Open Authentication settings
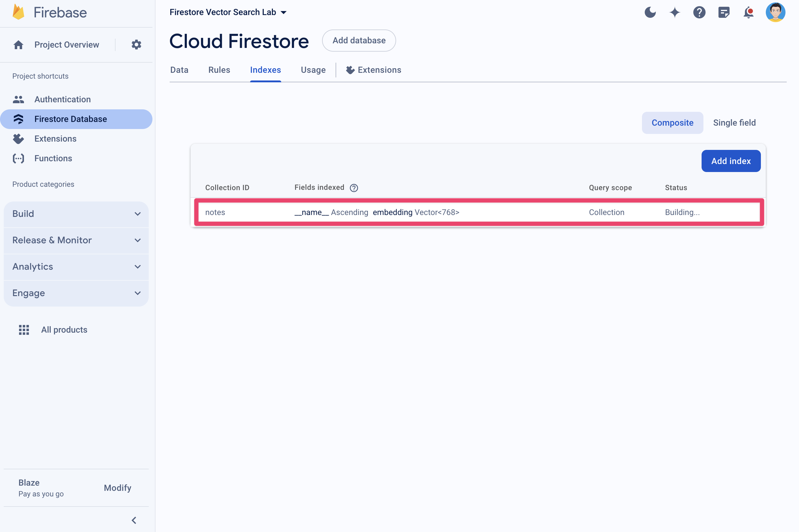This screenshot has width=799, height=532. [x=62, y=99]
